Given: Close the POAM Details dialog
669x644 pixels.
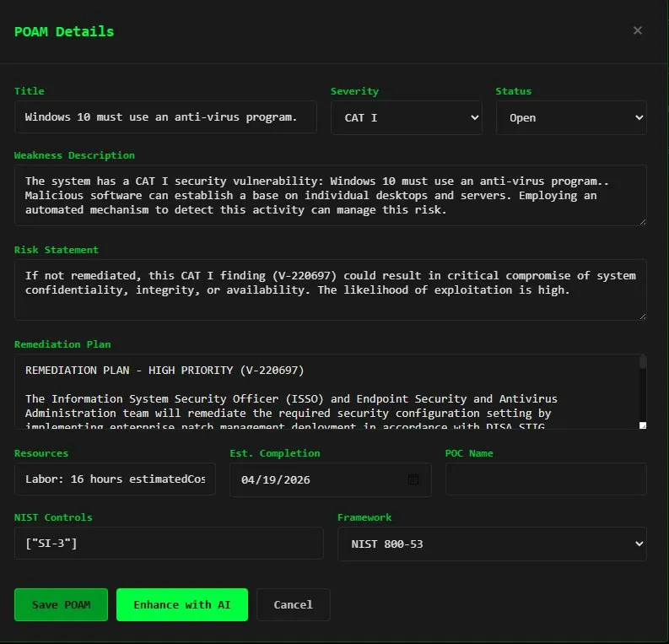Looking at the screenshot, I should pos(638,30).
